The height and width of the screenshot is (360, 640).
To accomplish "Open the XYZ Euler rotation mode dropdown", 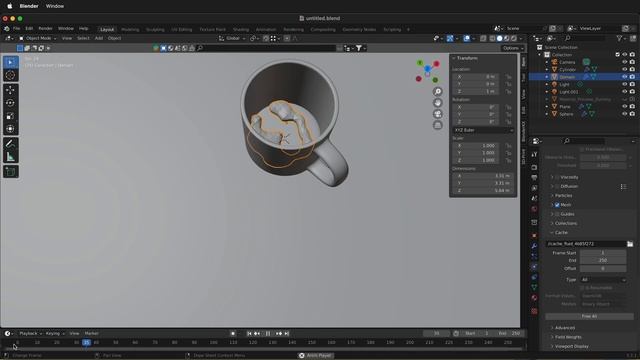I will point(483,130).
